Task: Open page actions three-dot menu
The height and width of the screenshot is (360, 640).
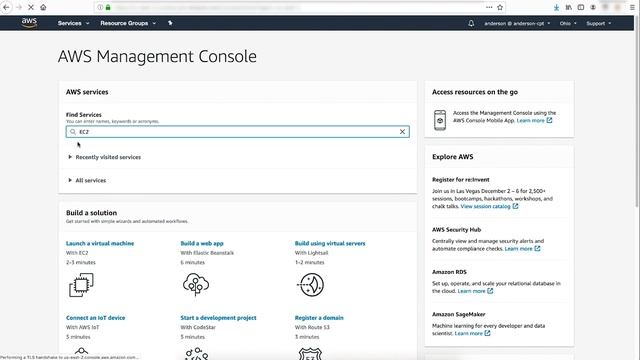Action: tap(489, 7)
